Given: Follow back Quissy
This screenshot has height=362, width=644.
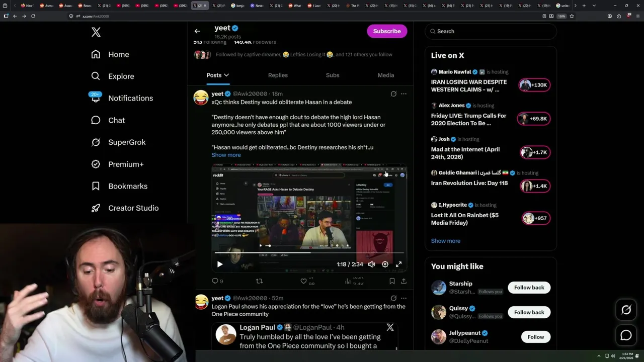Looking at the screenshot, I should coord(529,312).
